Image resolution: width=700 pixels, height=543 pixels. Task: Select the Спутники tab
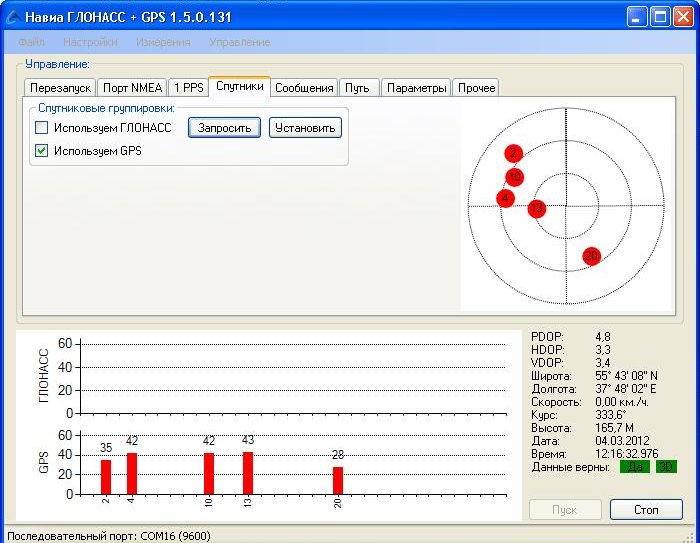pyautogui.click(x=240, y=86)
